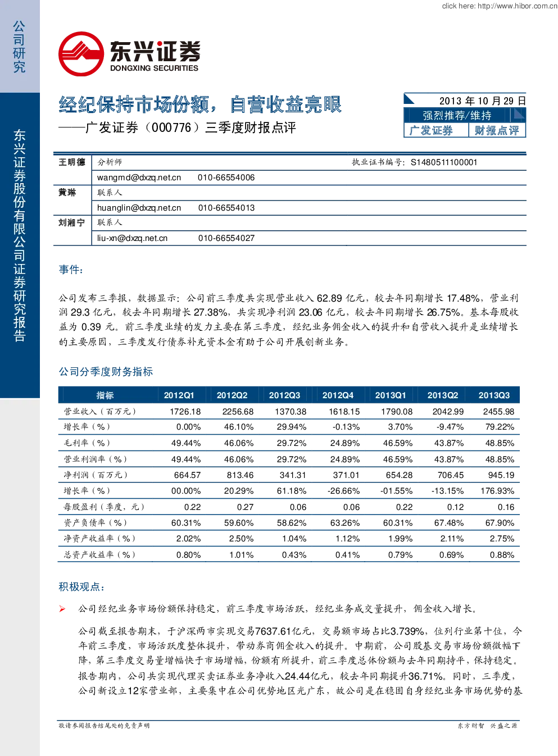558x756 pixels.
Task: Click the 事件 section heading
Action: pos(71,270)
